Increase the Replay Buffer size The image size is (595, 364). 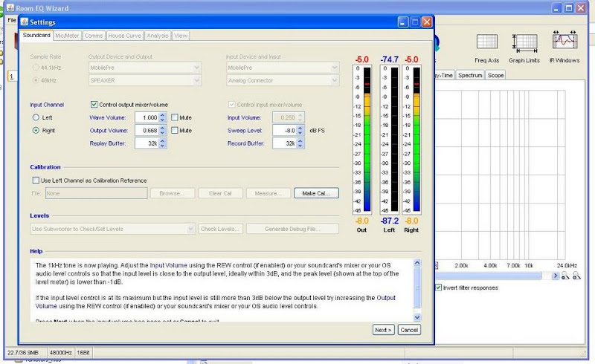(163, 140)
